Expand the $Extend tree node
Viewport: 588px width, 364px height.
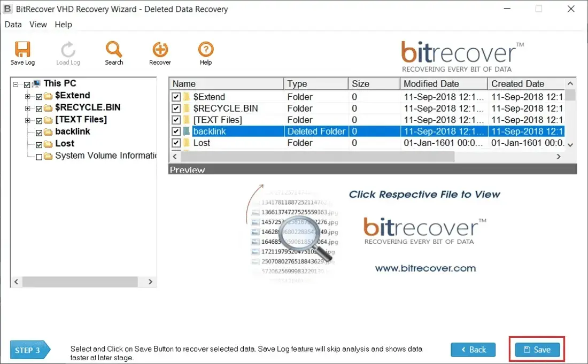(27, 96)
